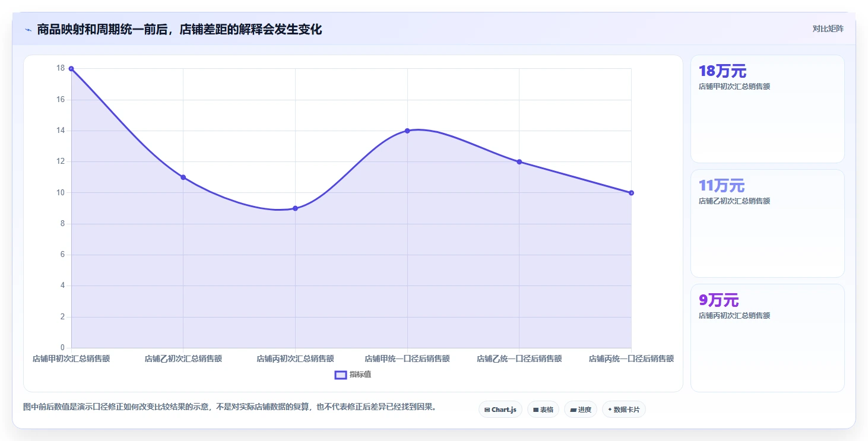Image resolution: width=868 pixels, height=441 pixels.
Task: Click the 店铺丙统一口径后销售额 data point at 10
Action: pos(631,193)
